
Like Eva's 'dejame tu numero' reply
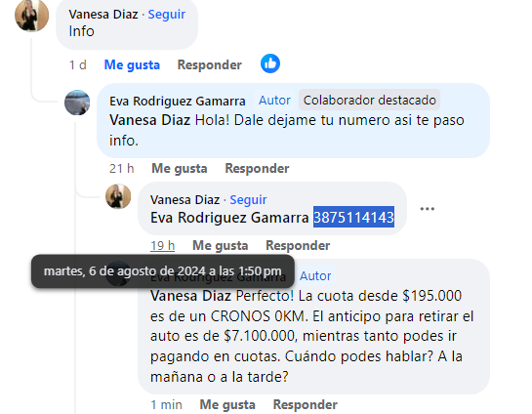tap(180, 168)
